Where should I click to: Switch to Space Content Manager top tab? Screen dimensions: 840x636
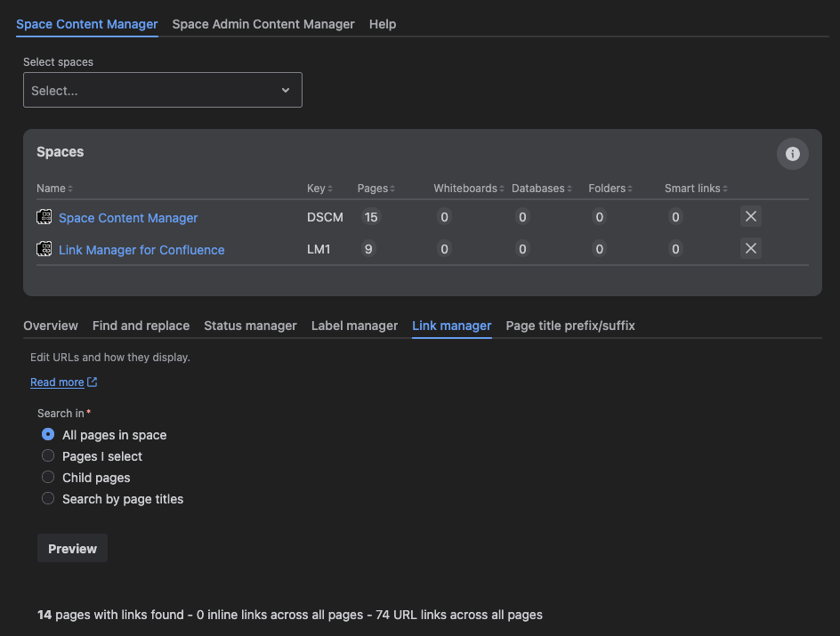tap(87, 24)
